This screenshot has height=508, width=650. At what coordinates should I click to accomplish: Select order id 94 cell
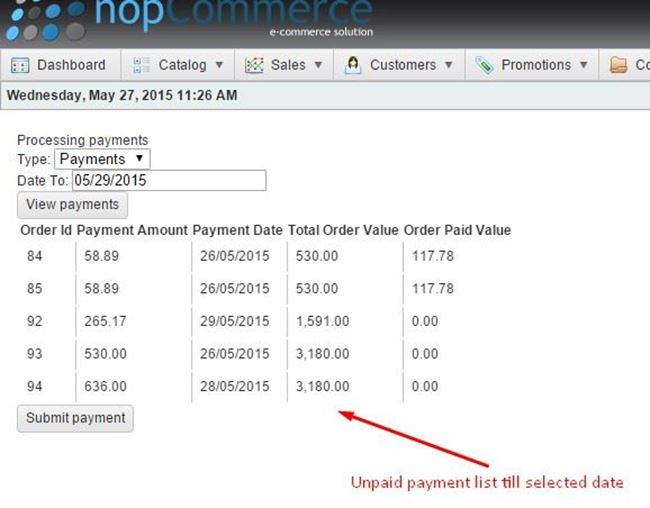(x=35, y=386)
